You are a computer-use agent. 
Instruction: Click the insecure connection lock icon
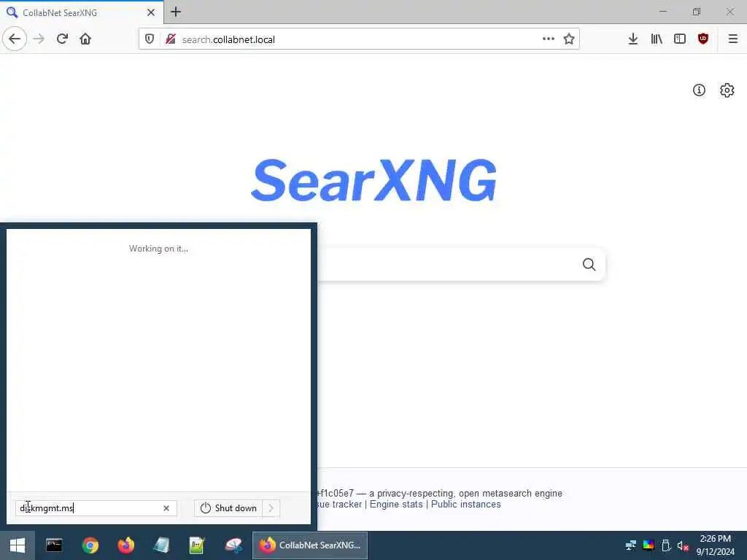pos(171,39)
